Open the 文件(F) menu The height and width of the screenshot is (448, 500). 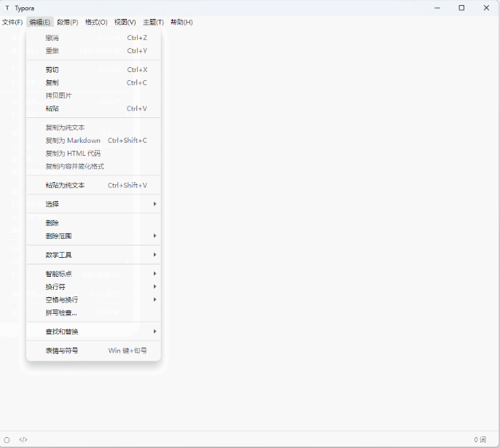click(12, 23)
